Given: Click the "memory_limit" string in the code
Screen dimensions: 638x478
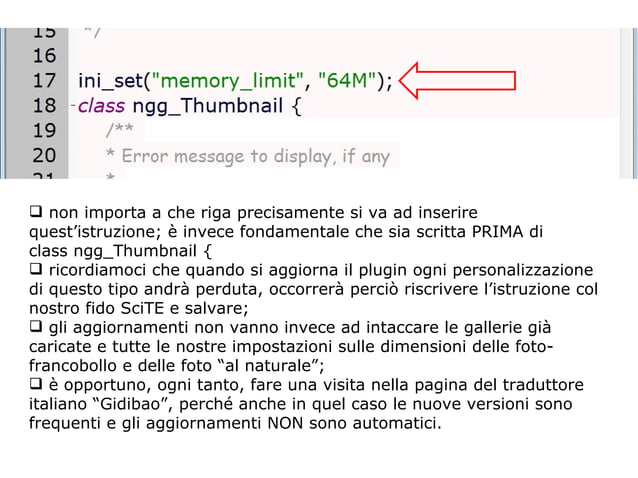Looking at the screenshot, I should (227, 81).
